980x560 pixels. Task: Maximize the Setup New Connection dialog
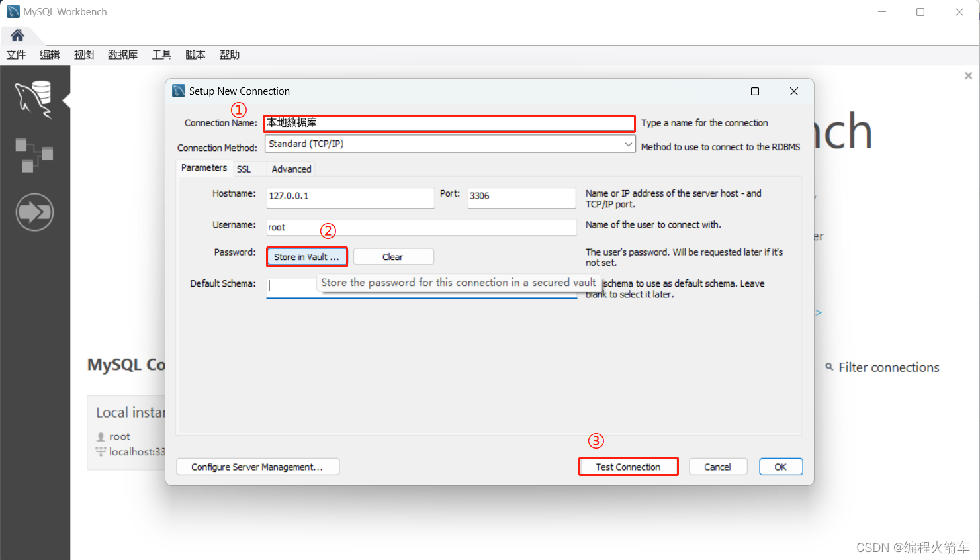[755, 91]
